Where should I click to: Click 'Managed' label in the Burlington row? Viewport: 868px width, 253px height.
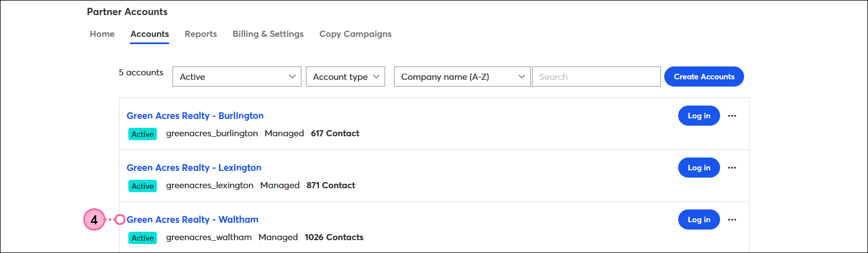pos(284,133)
